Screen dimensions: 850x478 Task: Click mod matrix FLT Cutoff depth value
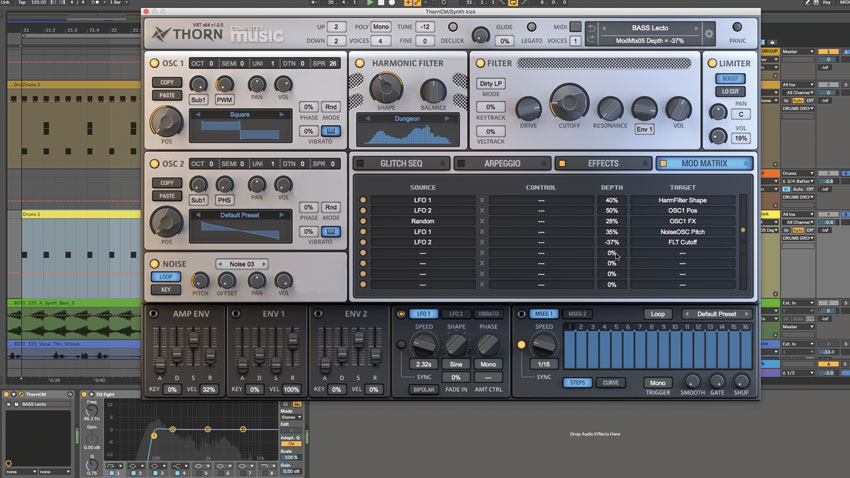pyautogui.click(x=611, y=242)
